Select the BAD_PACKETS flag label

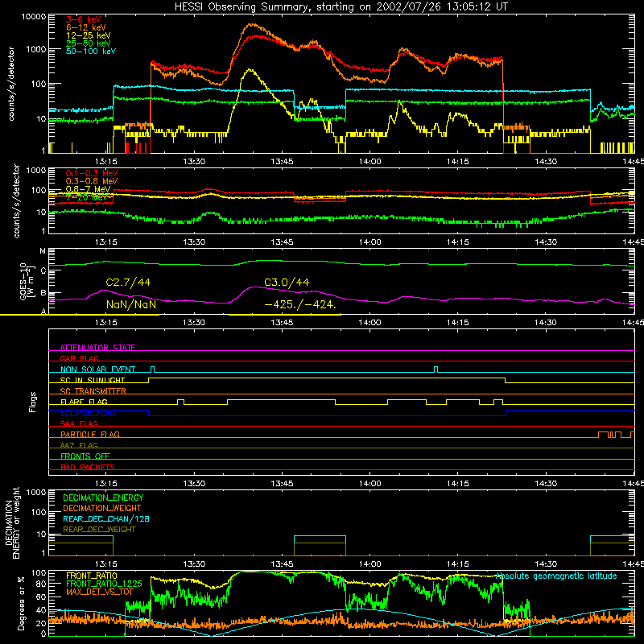(x=88, y=467)
